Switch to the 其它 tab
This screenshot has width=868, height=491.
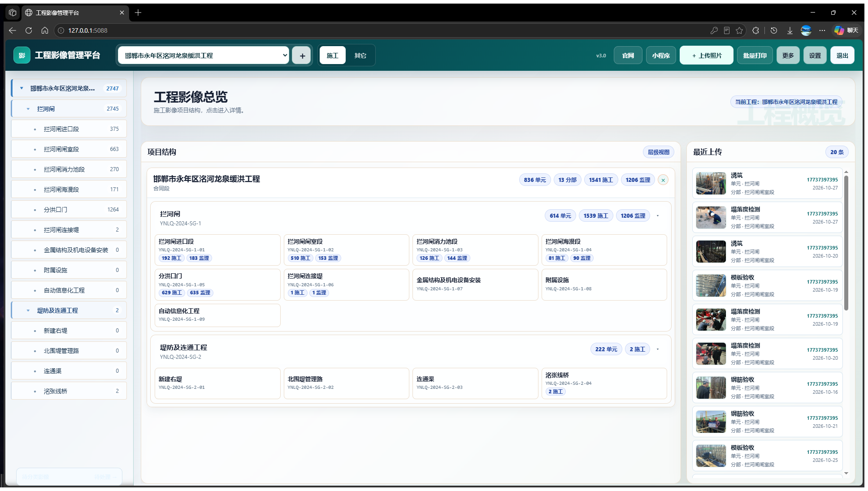point(360,56)
